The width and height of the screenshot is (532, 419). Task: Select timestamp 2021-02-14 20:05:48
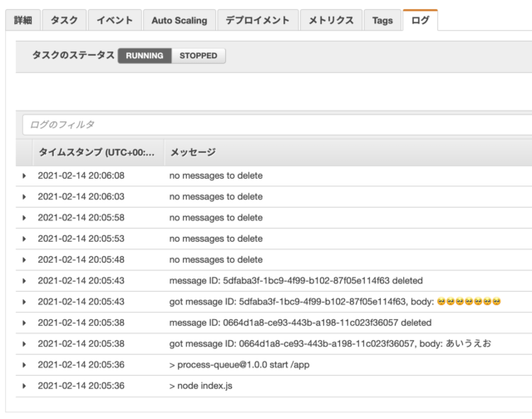(x=81, y=260)
